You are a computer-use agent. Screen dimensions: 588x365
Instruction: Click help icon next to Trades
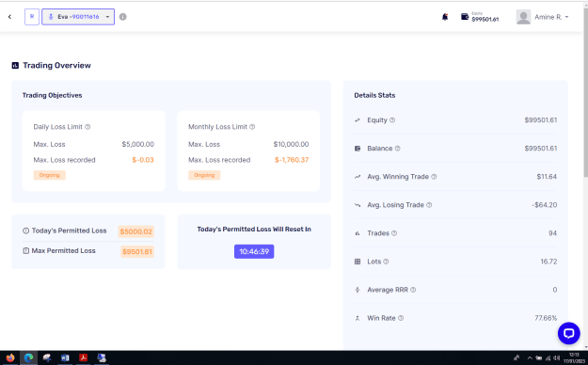tap(394, 233)
